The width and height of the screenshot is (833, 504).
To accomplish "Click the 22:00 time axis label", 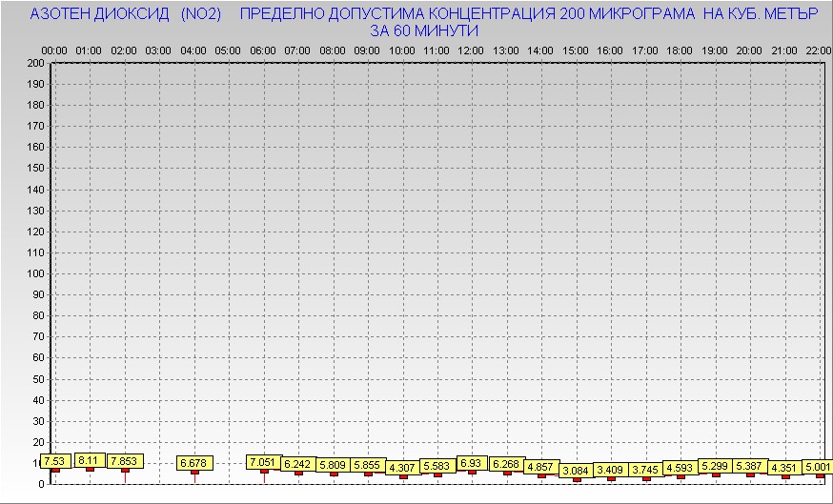I will [x=818, y=50].
